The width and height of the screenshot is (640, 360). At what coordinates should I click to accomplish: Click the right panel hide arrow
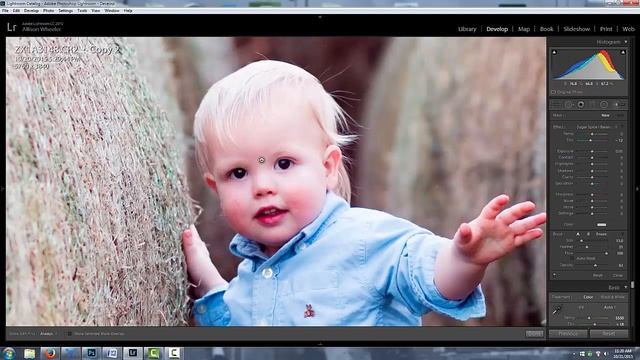point(637,189)
